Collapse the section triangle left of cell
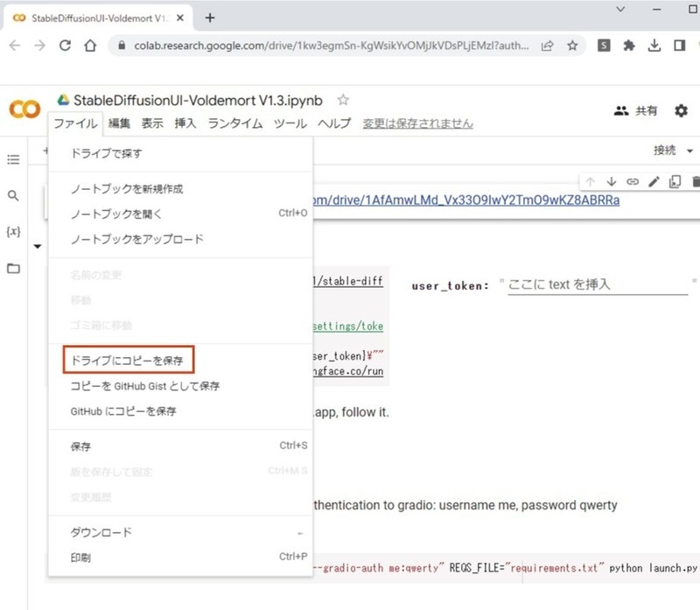700x610 pixels. click(x=38, y=246)
